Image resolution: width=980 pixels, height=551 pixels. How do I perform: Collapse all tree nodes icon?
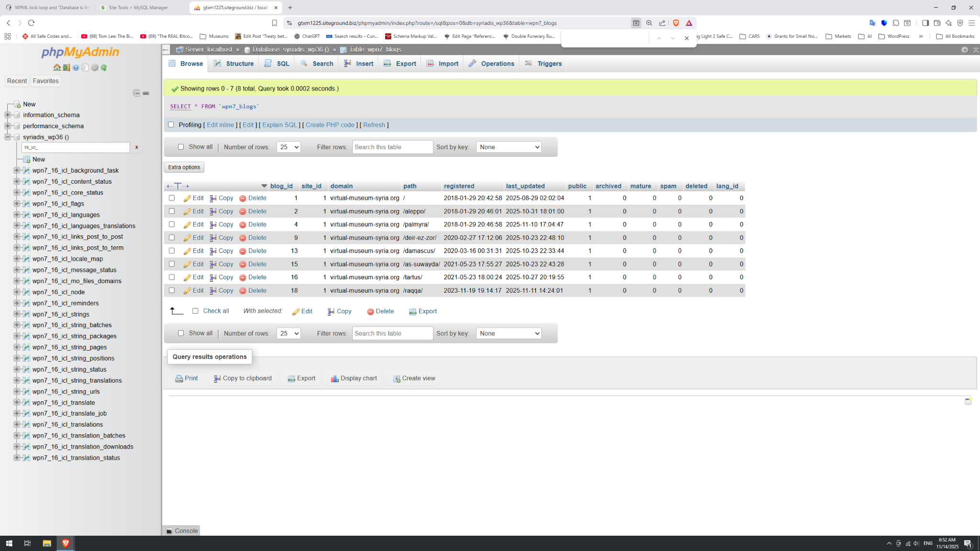point(137,93)
